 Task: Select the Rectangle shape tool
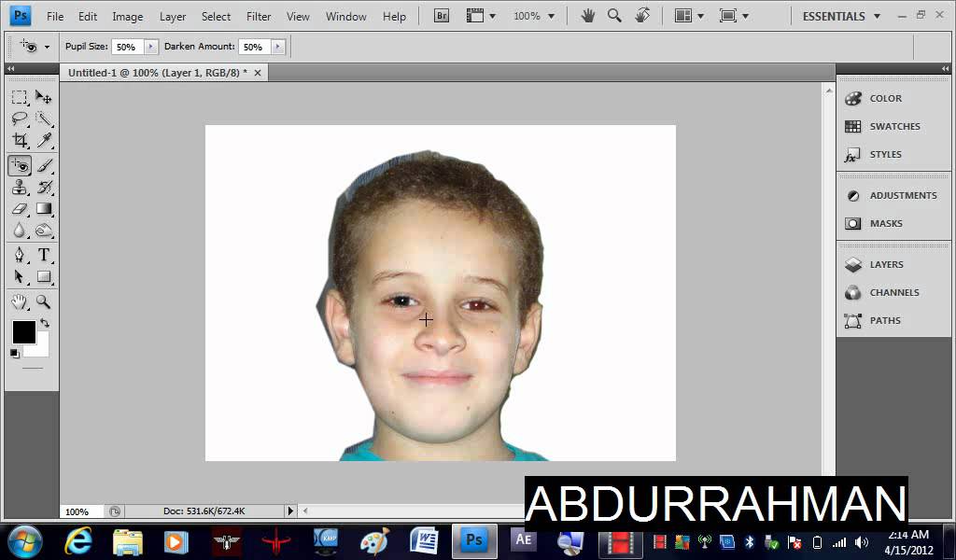tap(43, 276)
